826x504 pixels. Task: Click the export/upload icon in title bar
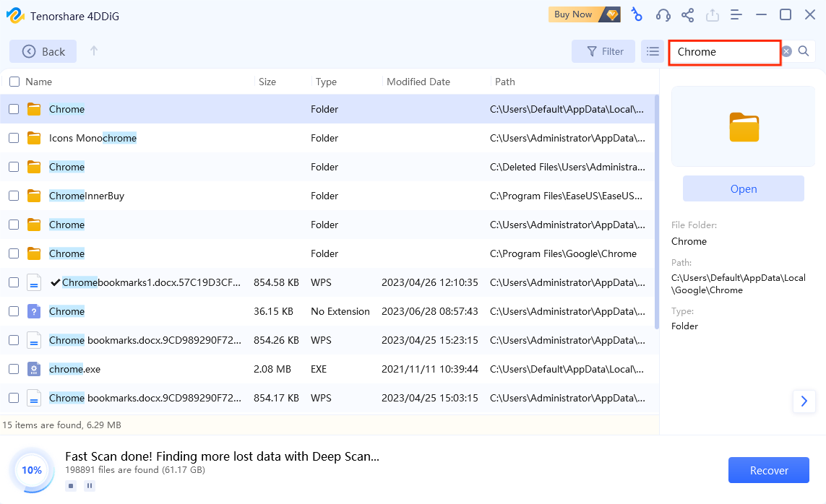(713, 14)
